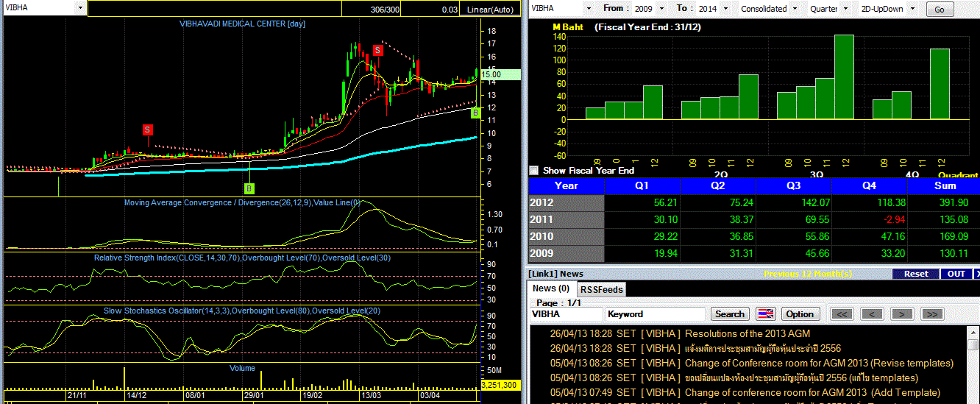
Task: Open the news Option button
Action: 800,313
